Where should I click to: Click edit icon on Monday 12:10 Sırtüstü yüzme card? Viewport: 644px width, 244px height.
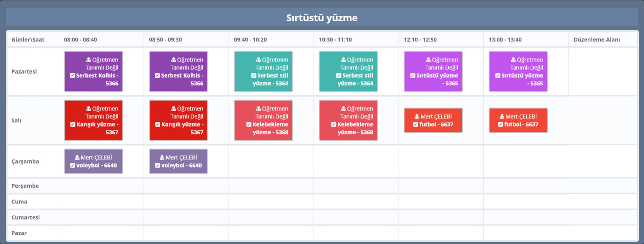point(413,76)
